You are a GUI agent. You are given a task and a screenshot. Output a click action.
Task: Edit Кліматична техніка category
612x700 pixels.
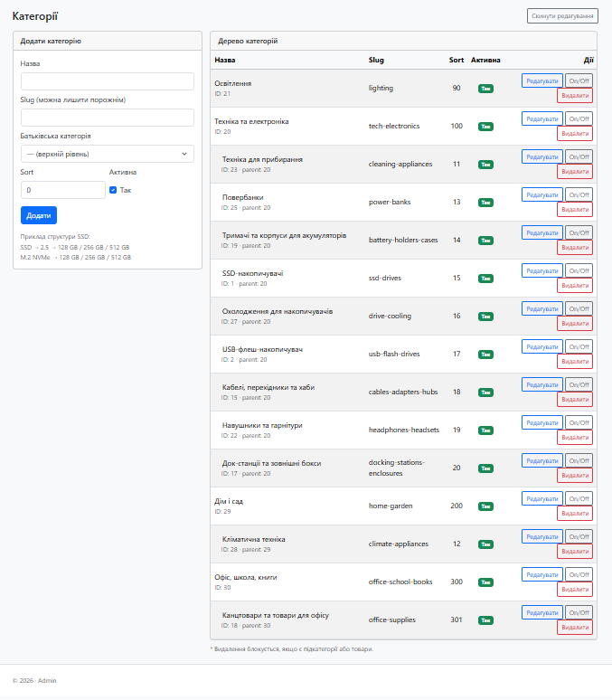pos(541,536)
